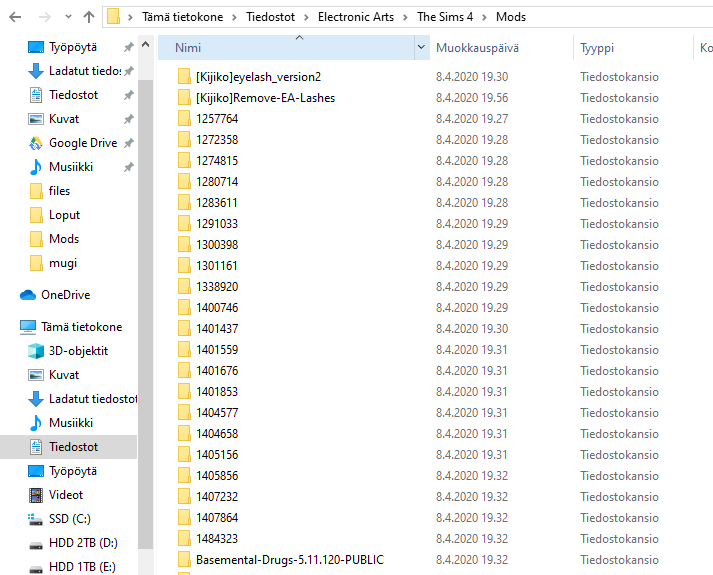Image resolution: width=713 pixels, height=575 pixels.
Task: Select folder named 1401437
Action: click(217, 329)
